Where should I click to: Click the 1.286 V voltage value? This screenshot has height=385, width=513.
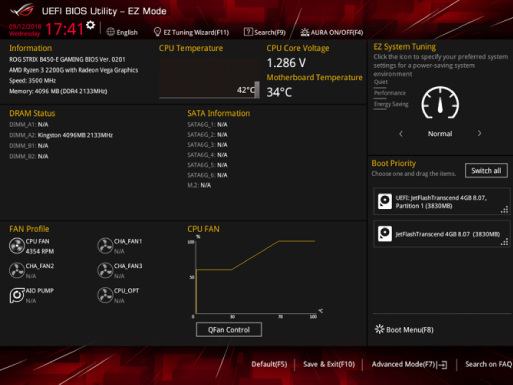click(286, 63)
